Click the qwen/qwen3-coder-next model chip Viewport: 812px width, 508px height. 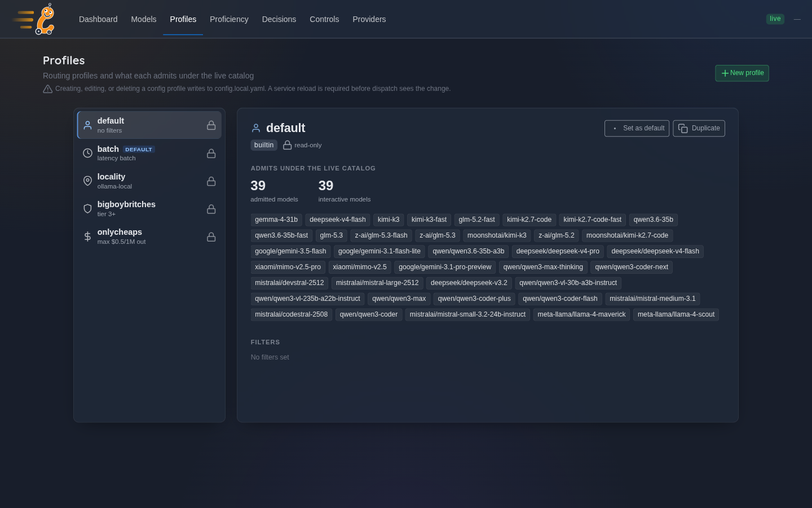[x=632, y=267]
